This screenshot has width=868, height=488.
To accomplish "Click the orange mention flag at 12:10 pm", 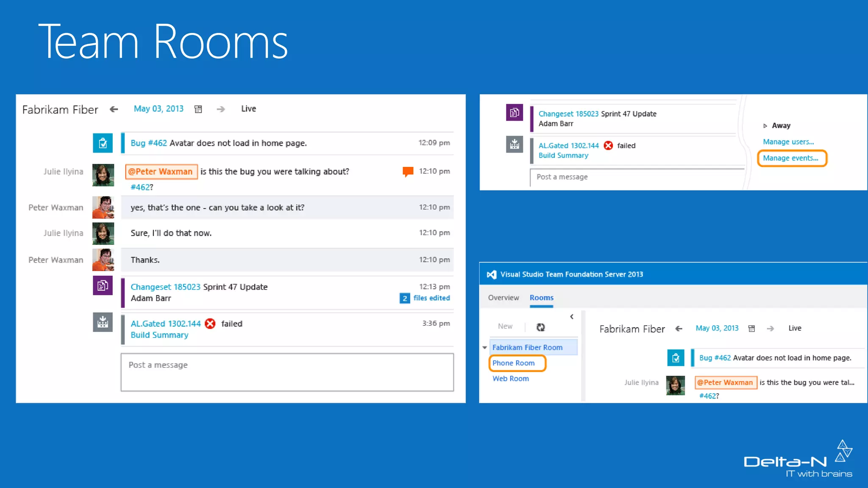I will pyautogui.click(x=408, y=172).
